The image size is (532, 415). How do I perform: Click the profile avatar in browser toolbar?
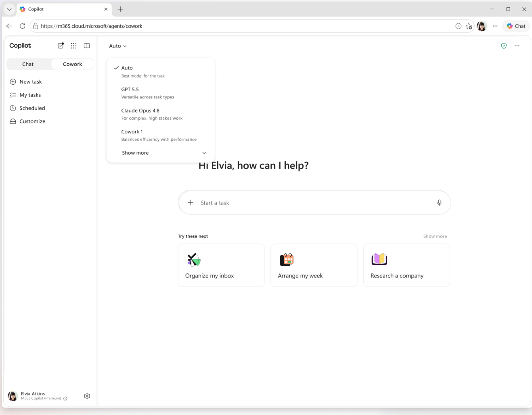point(482,26)
